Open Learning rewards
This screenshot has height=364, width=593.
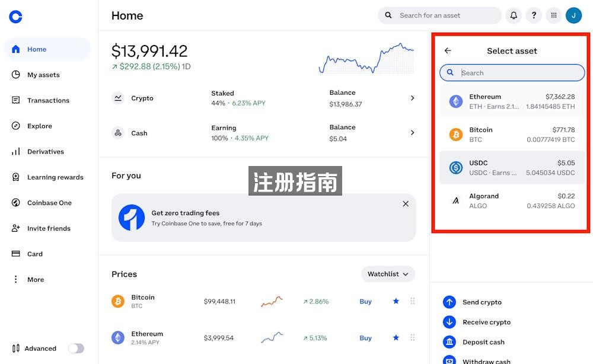tap(55, 177)
